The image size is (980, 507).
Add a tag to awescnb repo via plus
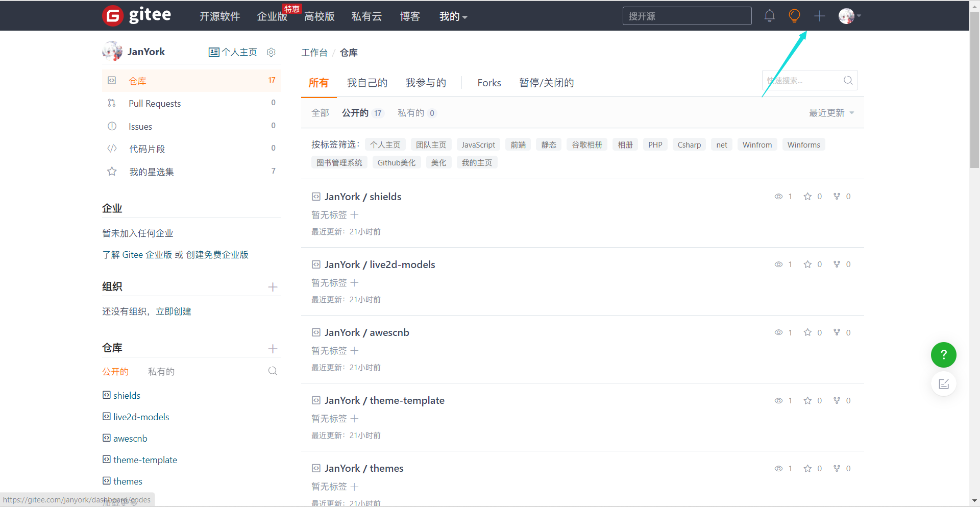tap(355, 351)
